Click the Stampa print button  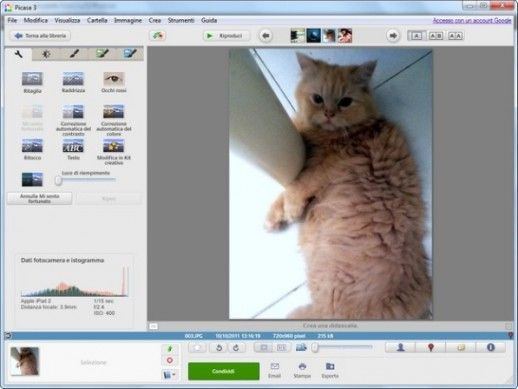click(x=302, y=370)
